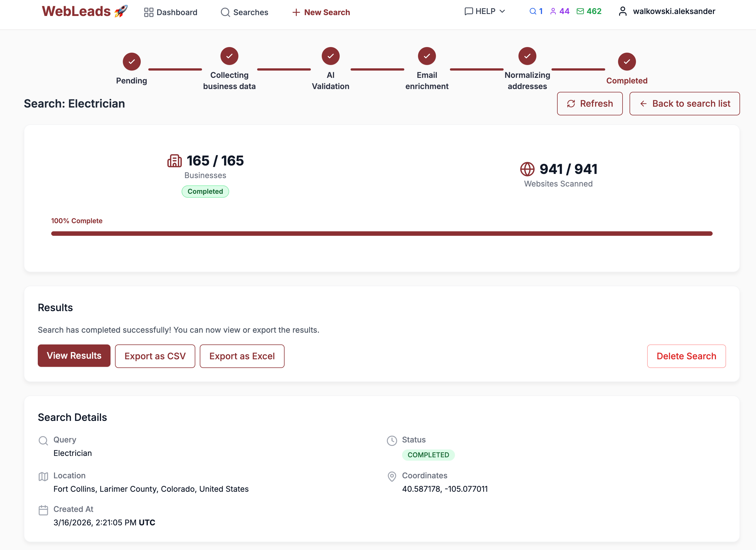Image resolution: width=756 pixels, height=550 pixels.
Task: Click the View Results button
Action: coord(74,356)
